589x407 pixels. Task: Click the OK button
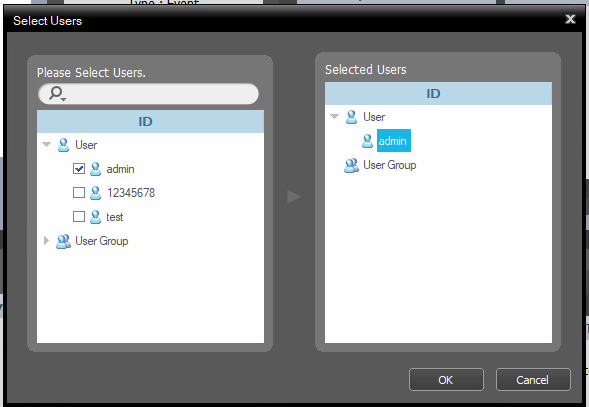(x=446, y=380)
